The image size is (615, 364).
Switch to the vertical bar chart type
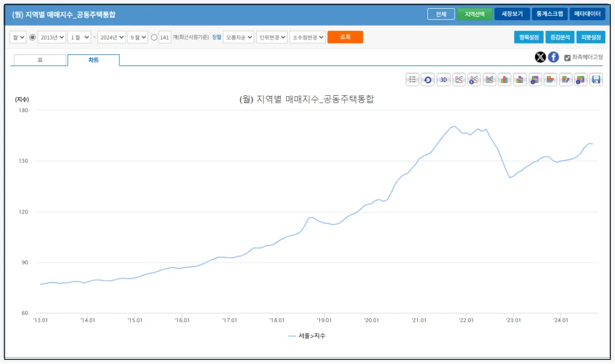coord(504,79)
